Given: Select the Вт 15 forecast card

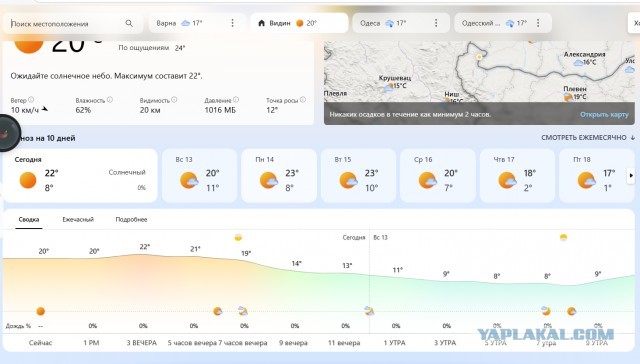Looking at the screenshot, I should 358,175.
